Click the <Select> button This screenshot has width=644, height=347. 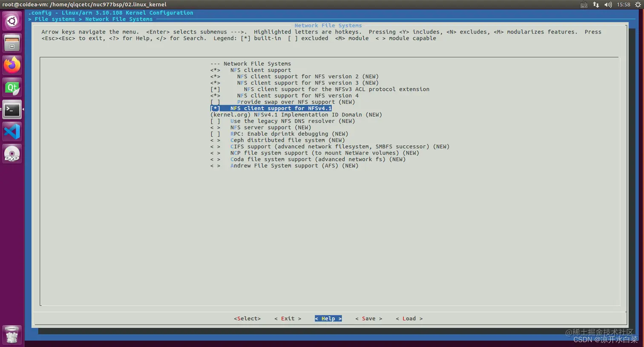pos(247,318)
